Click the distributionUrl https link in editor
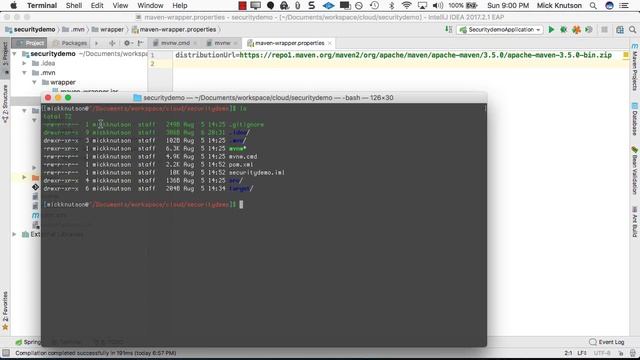 pos(426,55)
